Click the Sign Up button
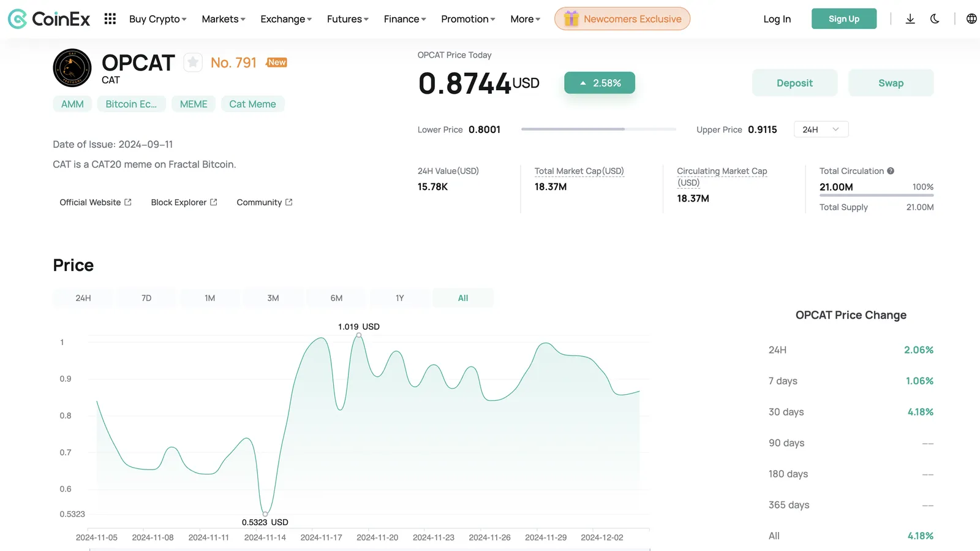Image resolution: width=980 pixels, height=551 pixels. point(844,19)
